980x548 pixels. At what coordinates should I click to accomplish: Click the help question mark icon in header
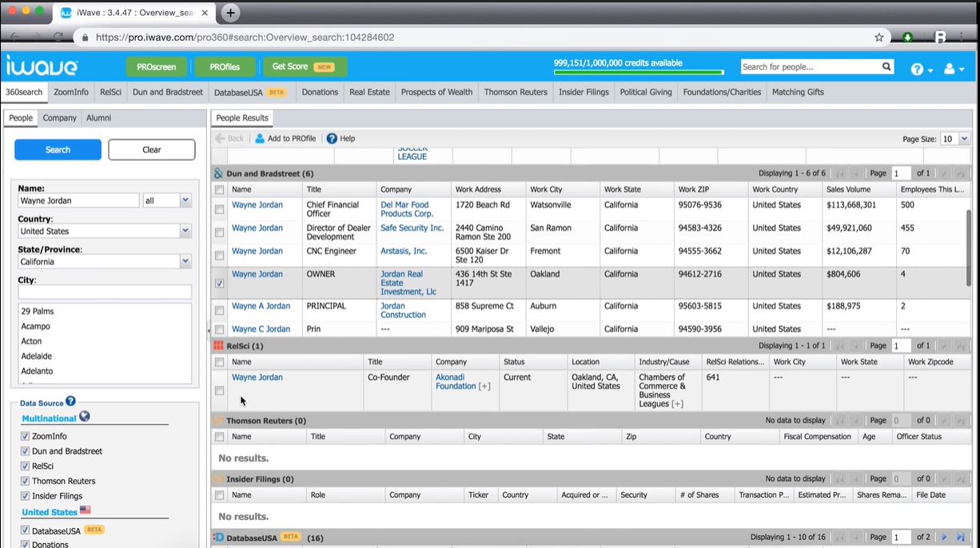click(917, 69)
